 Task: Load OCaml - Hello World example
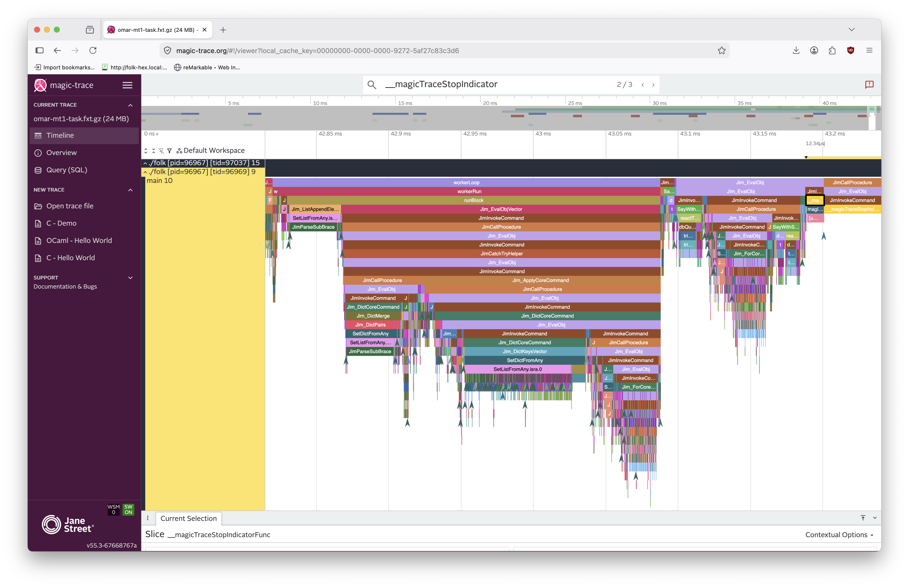pos(84,240)
